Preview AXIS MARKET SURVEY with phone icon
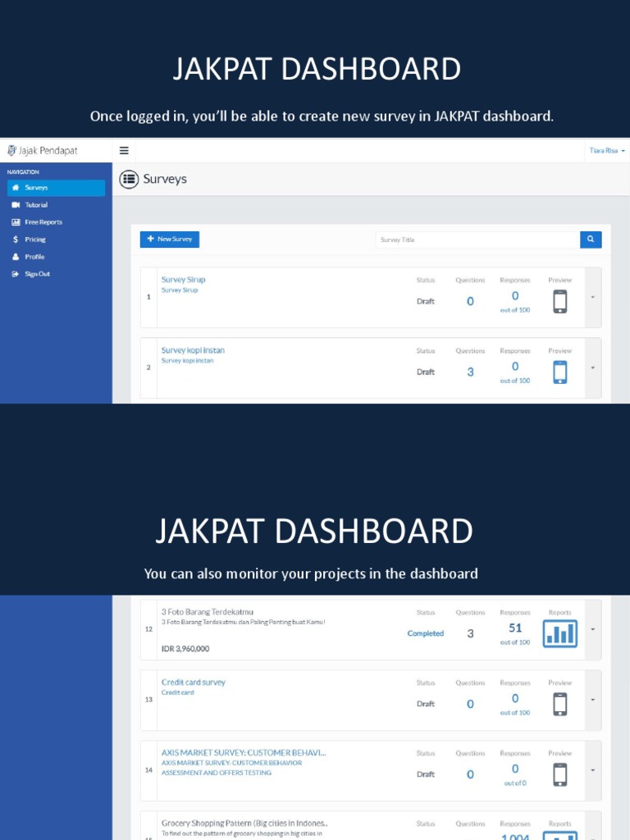The height and width of the screenshot is (840, 630). pos(559,774)
